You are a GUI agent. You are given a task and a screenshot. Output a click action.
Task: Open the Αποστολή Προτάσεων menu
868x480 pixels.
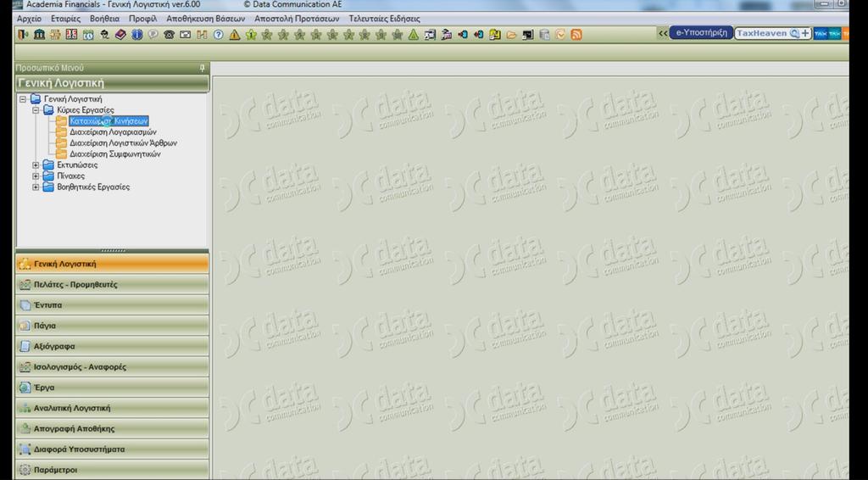[x=297, y=19]
